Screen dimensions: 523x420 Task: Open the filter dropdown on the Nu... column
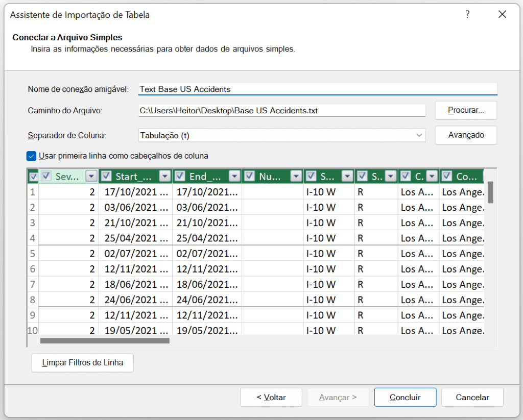click(296, 176)
